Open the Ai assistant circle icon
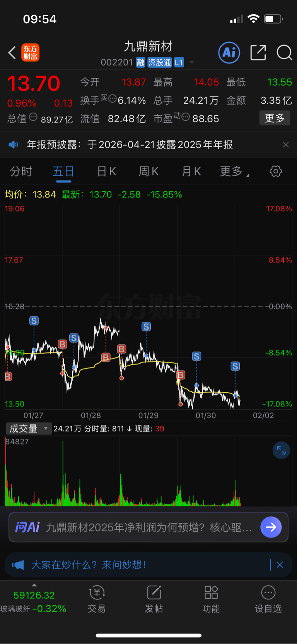This screenshot has width=297, height=644. 229,53
